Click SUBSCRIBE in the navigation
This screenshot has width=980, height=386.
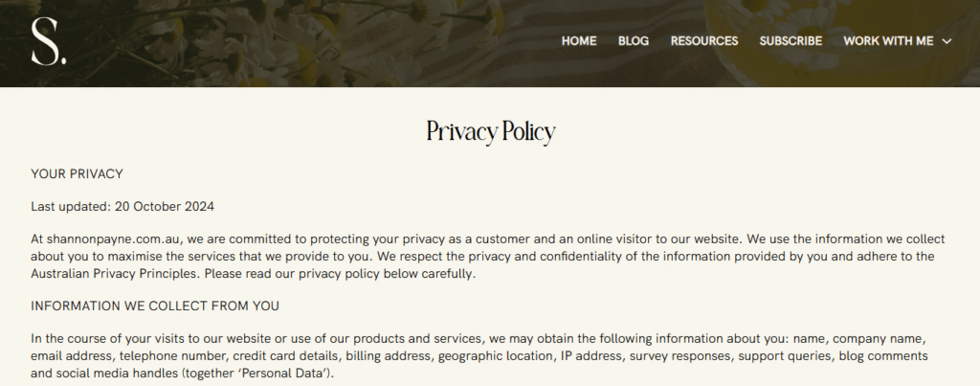point(791,41)
